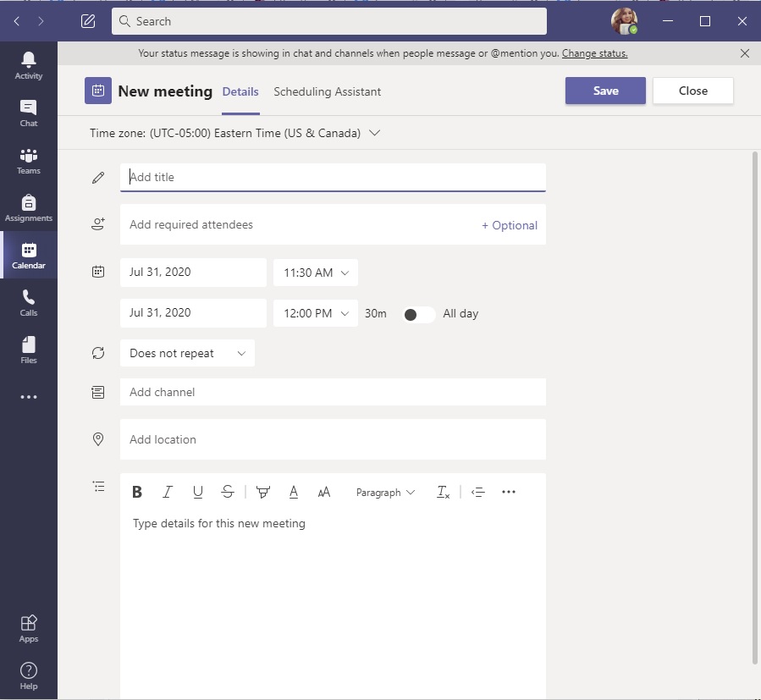
Task: Pick the end date next to 12:00 PM
Action: (193, 313)
